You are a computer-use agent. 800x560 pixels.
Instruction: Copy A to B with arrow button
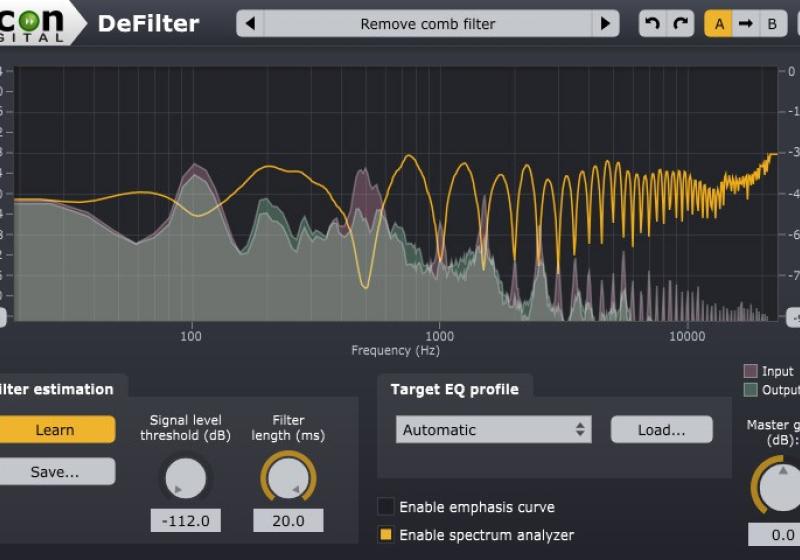745,24
